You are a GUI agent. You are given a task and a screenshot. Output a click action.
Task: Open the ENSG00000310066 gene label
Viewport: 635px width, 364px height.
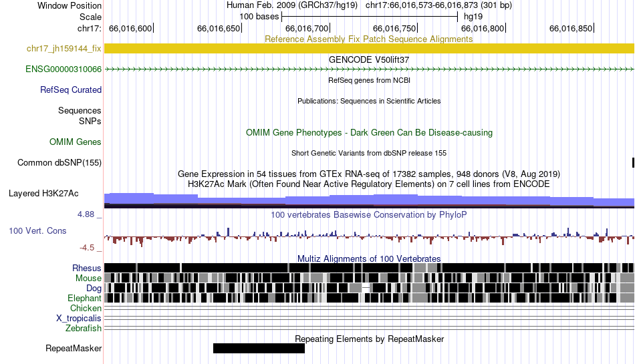pyautogui.click(x=63, y=69)
